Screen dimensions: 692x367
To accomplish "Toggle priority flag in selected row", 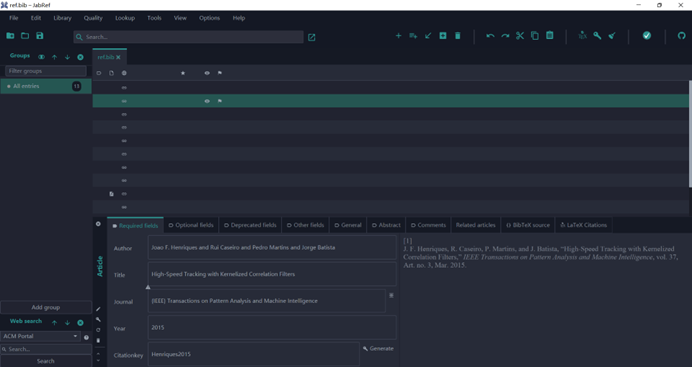I will 220,101.
